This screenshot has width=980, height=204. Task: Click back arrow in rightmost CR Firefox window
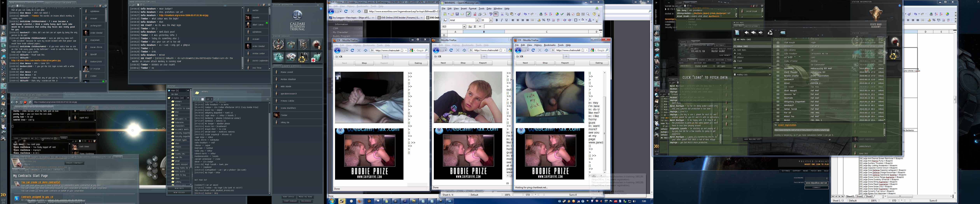click(519, 50)
